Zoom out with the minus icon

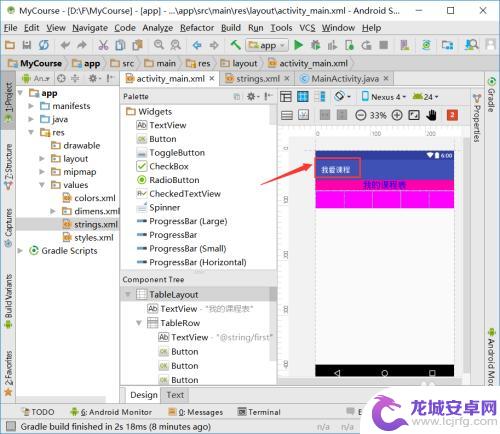tap(360, 115)
